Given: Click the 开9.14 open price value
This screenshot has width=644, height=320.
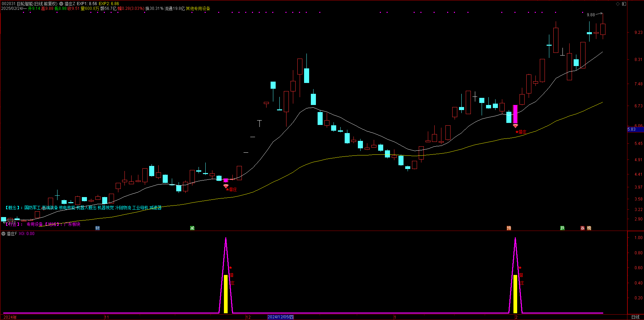Looking at the screenshot, I should pyautogui.click(x=34, y=8).
